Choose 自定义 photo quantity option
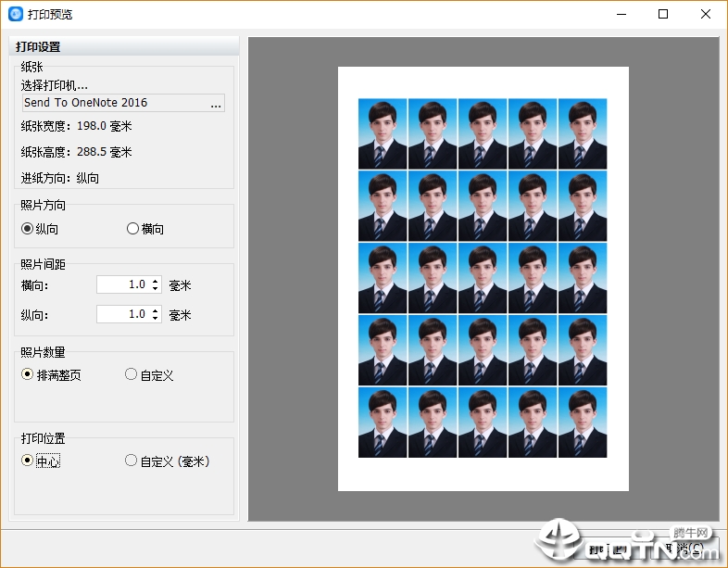Viewport: 728px width, 568px height. (131, 375)
